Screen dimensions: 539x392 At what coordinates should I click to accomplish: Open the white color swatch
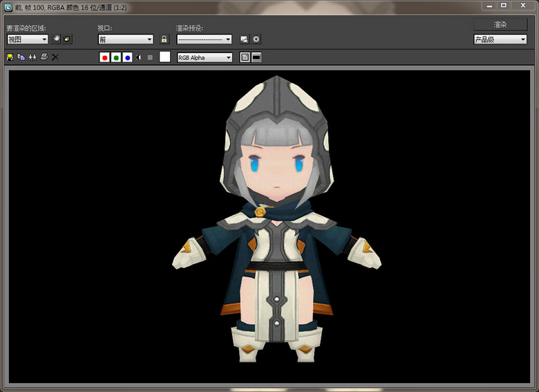pos(165,57)
